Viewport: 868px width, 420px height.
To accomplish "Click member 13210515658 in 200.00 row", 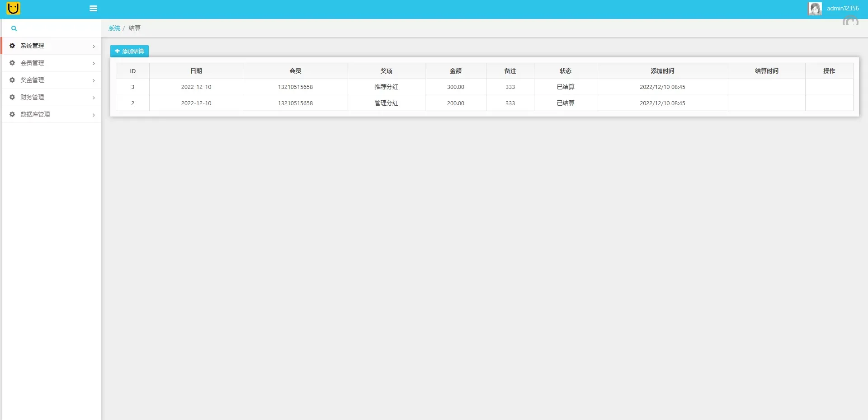I will click(x=296, y=103).
